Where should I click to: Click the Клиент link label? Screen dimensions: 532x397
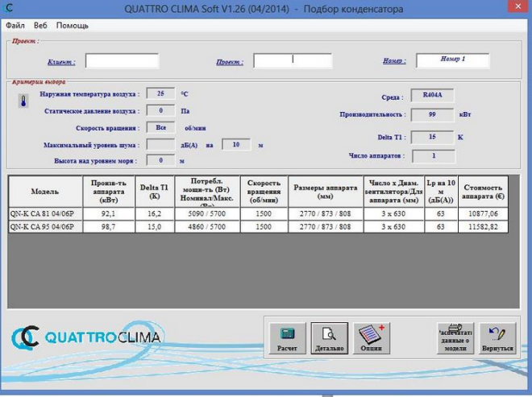[62, 61]
